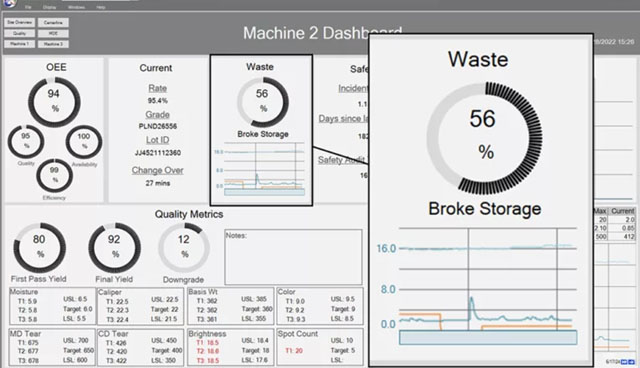Click the Color metrics panel title
The height and width of the screenshot is (368, 640).
click(x=286, y=292)
